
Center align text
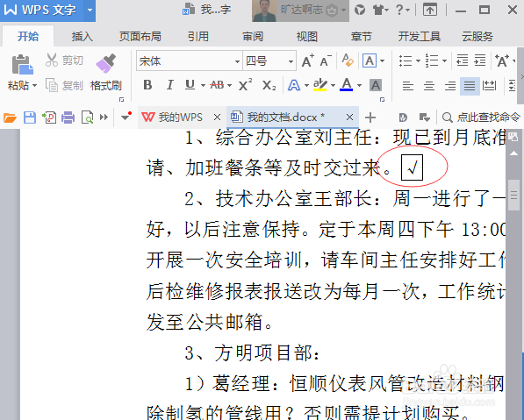[x=429, y=86]
